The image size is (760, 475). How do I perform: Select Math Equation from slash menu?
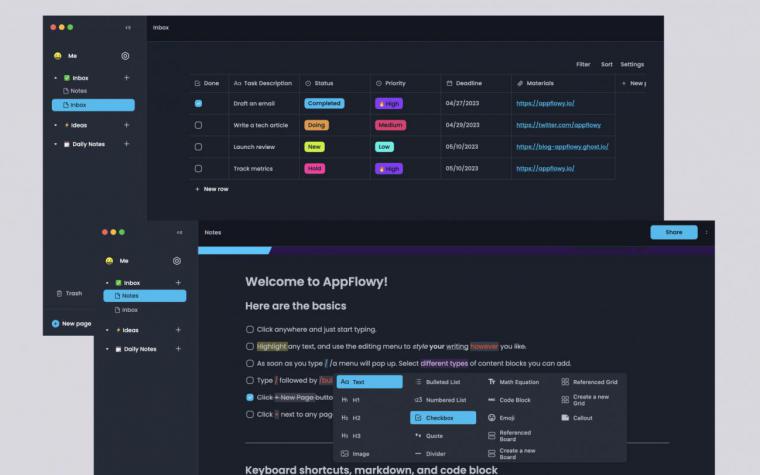(x=514, y=382)
